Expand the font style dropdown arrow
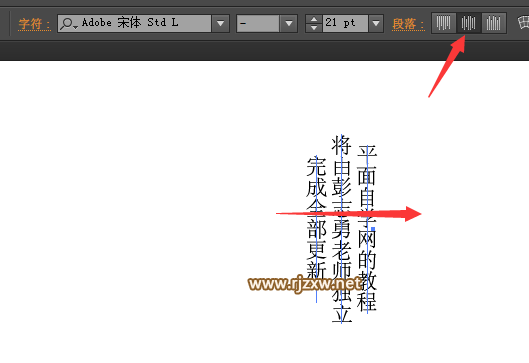This screenshot has width=529, height=363. [289, 23]
